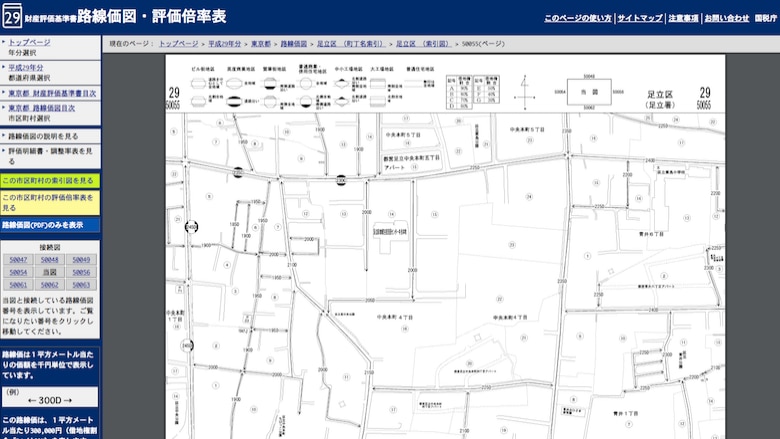The width and height of the screenshot is (780, 439).
Task: Open このページの使い方 in the header
Action: 578,18
